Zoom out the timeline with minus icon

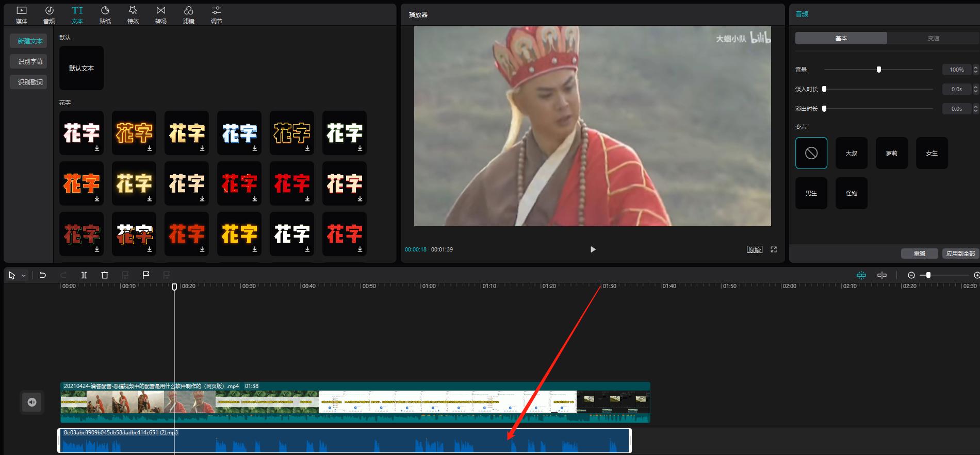point(911,276)
